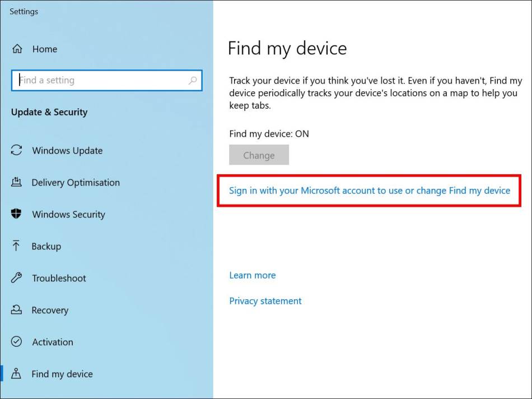The height and width of the screenshot is (399, 532).
Task: Open the Learn more link
Action: click(x=253, y=275)
